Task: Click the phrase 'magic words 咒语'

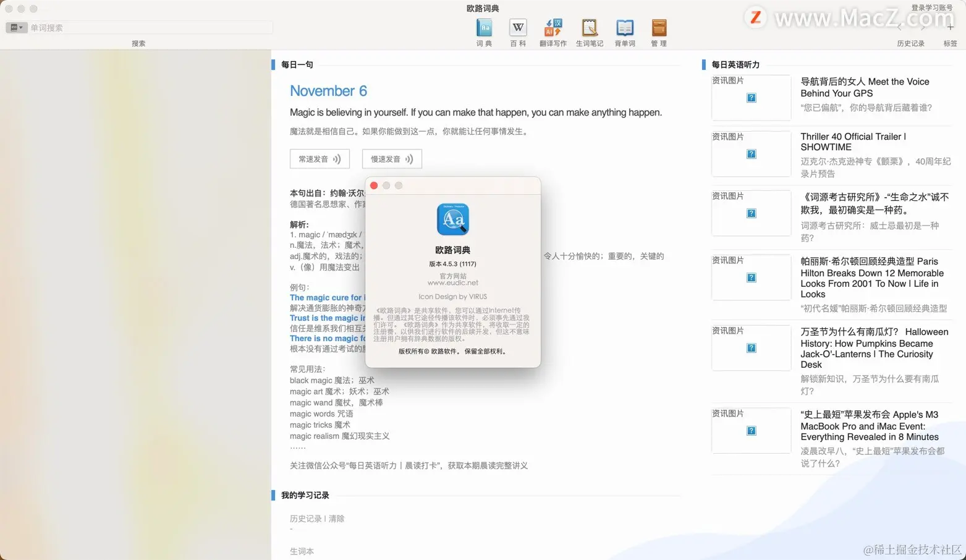Action: point(321,414)
